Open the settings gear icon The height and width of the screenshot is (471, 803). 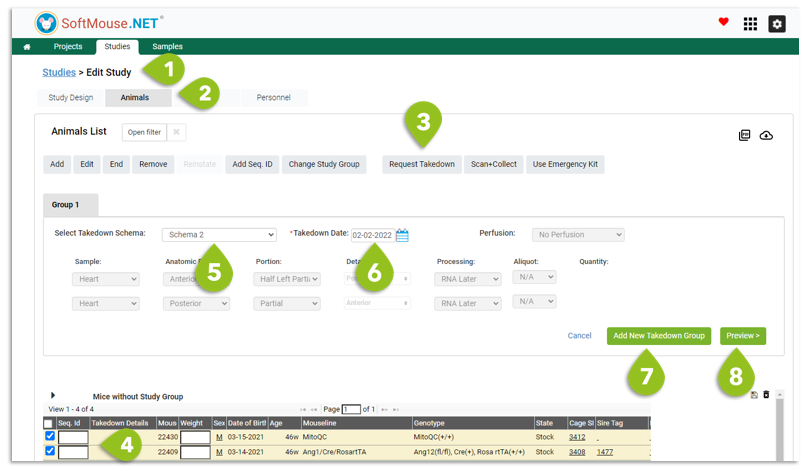(776, 24)
